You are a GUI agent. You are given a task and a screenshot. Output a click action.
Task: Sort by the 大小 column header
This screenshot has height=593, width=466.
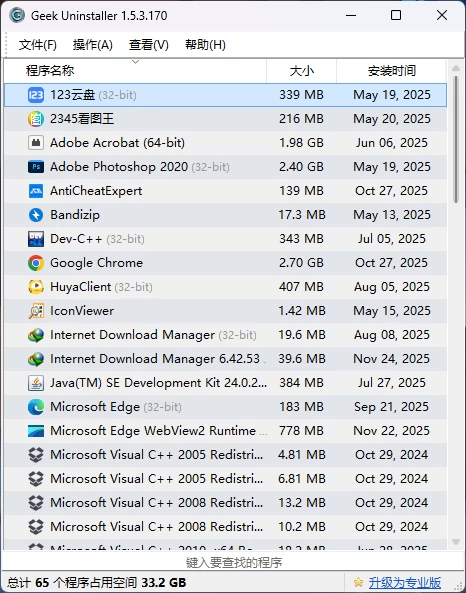click(301, 71)
